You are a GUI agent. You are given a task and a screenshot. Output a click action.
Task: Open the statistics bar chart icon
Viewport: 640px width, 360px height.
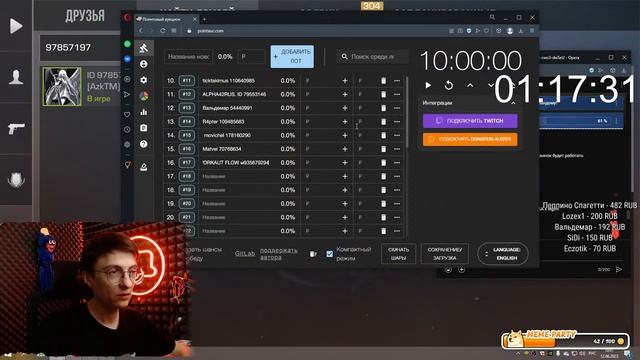143,112
